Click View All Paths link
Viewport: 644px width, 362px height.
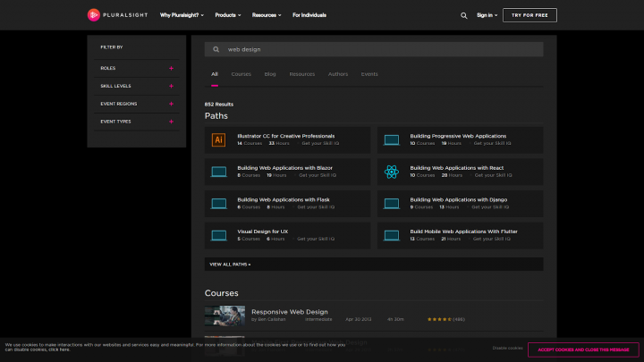230,265
